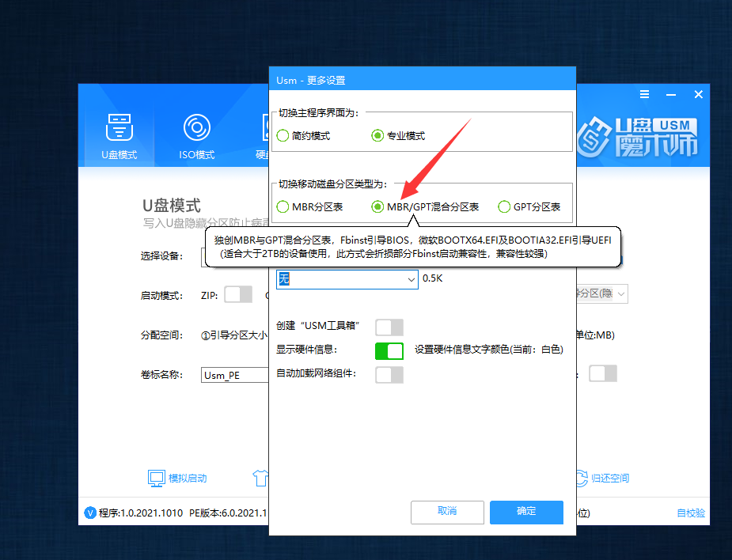Toggle 自动加载网络组件 switch
Viewport: 732px width, 560px height.
(x=389, y=375)
